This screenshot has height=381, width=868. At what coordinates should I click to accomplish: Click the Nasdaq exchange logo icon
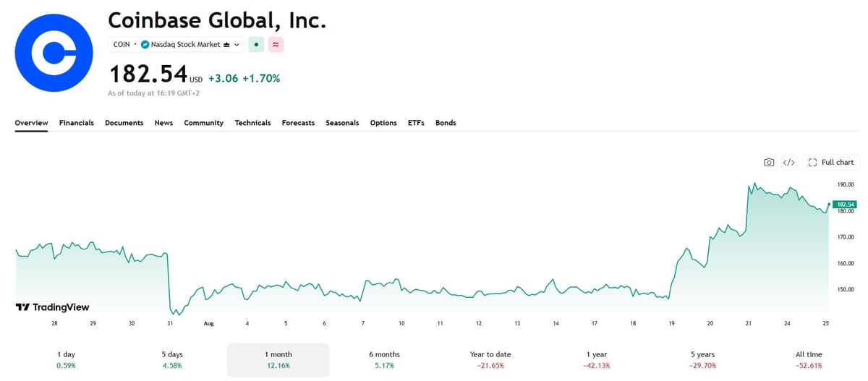(x=145, y=44)
